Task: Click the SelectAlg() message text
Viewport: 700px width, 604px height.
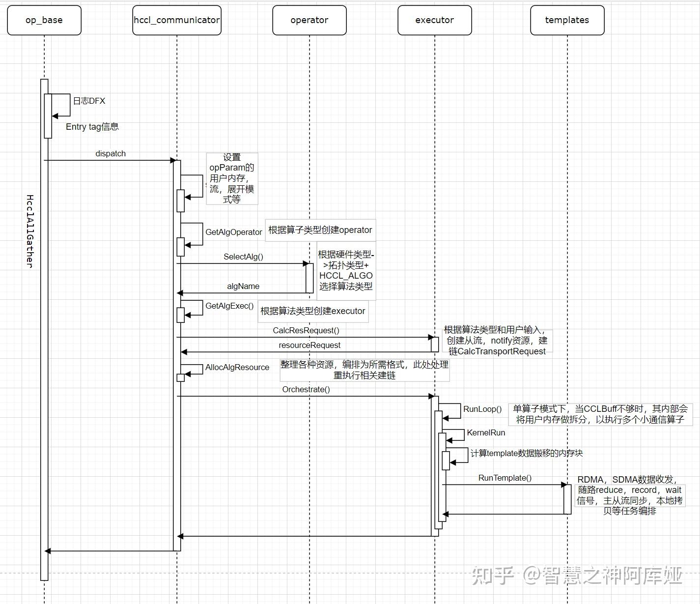Action: [x=243, y=256]
